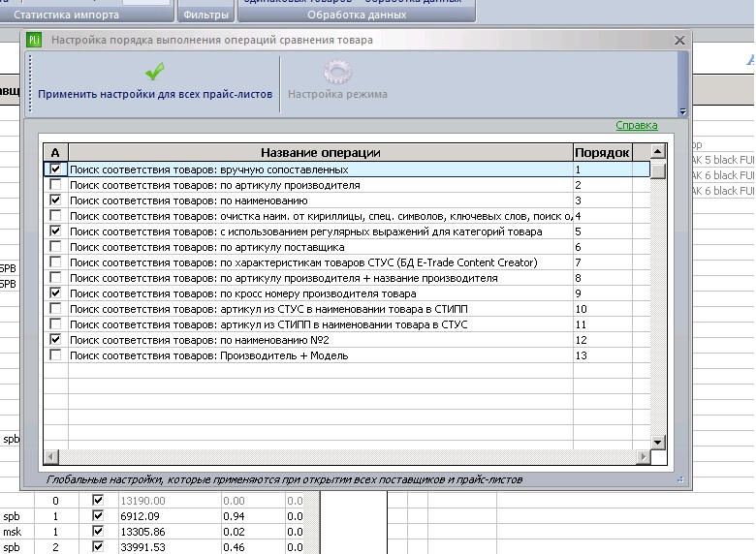This screenshot has width=756, height=554.
Task: Click the 'Название операции' column header
Action: click(321, 152)
